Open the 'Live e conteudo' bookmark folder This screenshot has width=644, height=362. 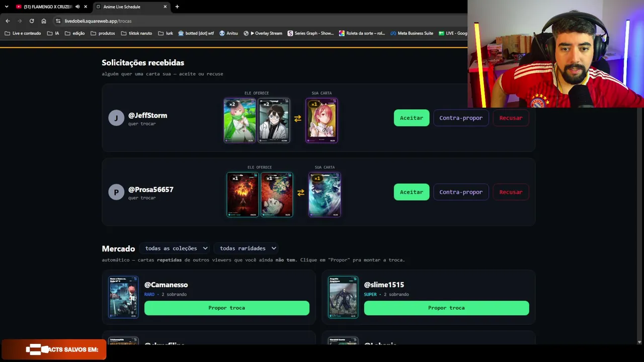23,33
